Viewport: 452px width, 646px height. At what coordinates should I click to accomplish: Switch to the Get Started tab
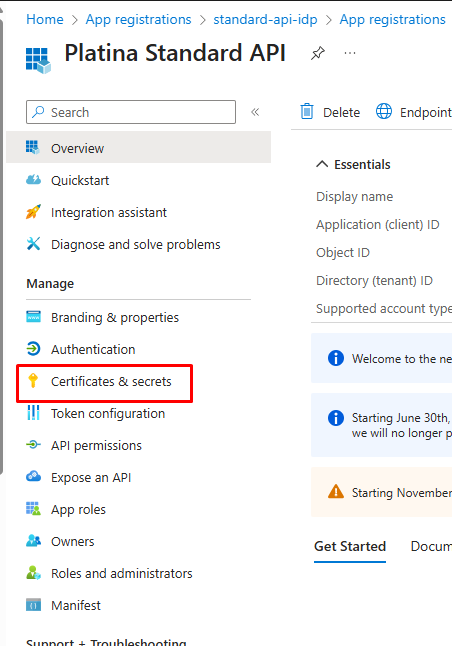pos(350,546)
